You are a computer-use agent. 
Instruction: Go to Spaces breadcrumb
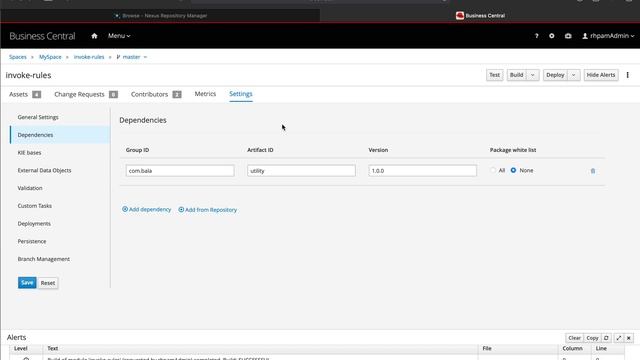[18, 57]
